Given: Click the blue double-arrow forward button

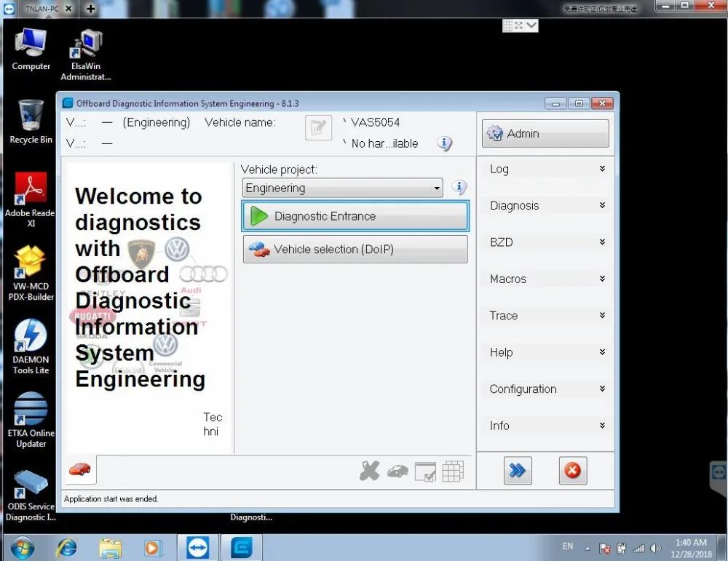Looking at the screenshot, I should 518,471.
